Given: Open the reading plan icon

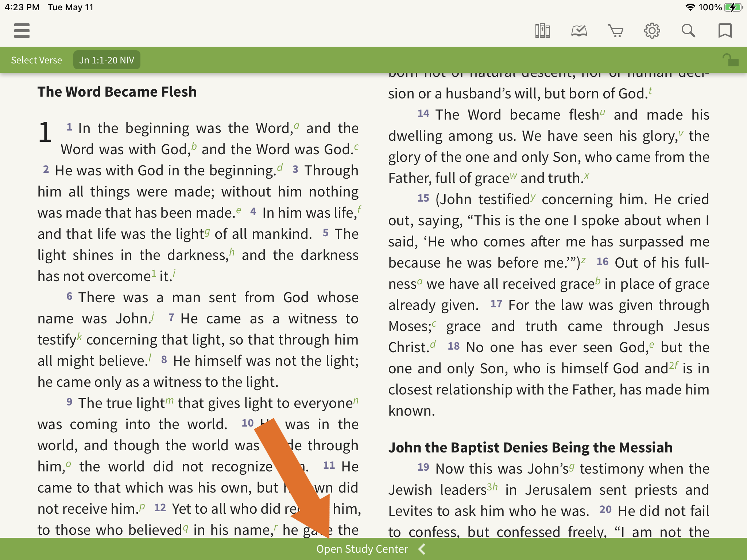Looking at the screenshot, I should click(x=579, y=31).
